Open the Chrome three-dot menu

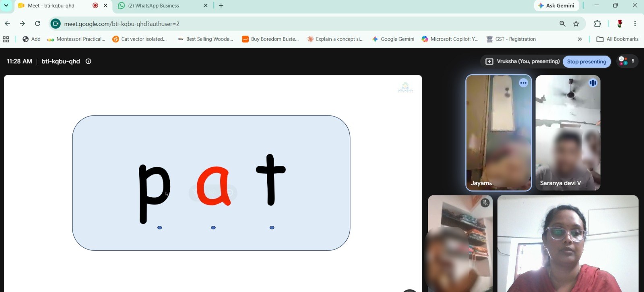tap(635, 24)
